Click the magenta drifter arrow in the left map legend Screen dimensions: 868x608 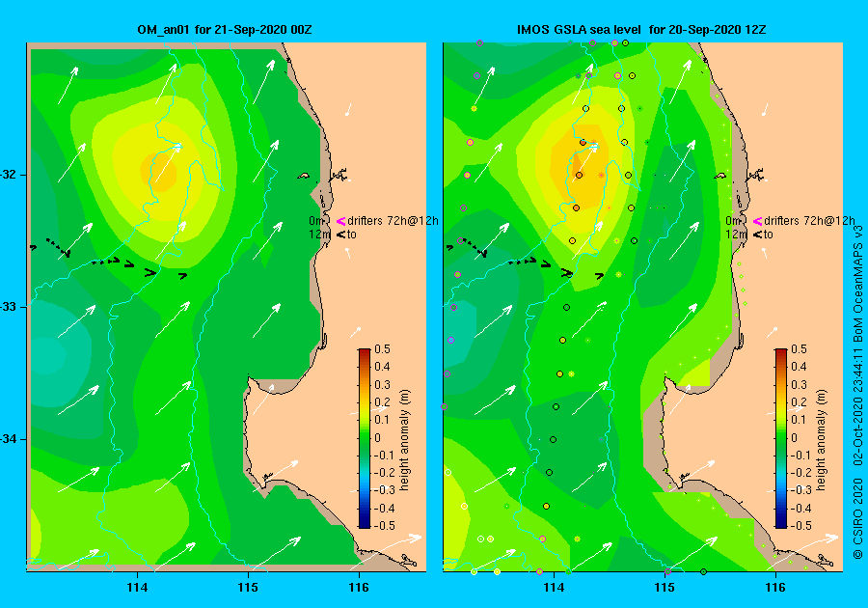(341, 222)
